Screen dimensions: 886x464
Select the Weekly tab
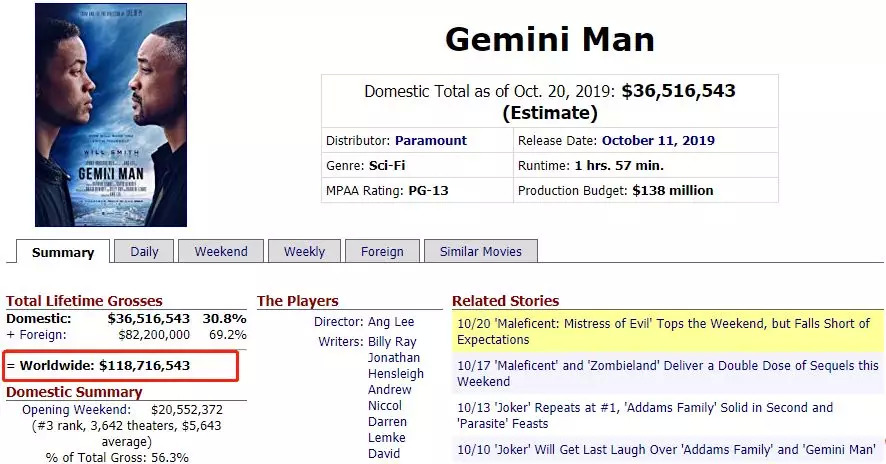(x=304, y=252)
